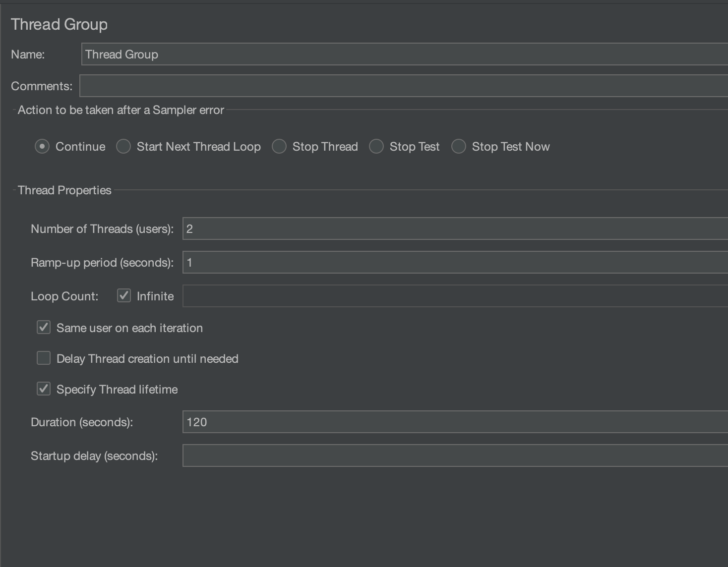Select the Duration seconds field
728x567 pixels.
pos(347,422)
